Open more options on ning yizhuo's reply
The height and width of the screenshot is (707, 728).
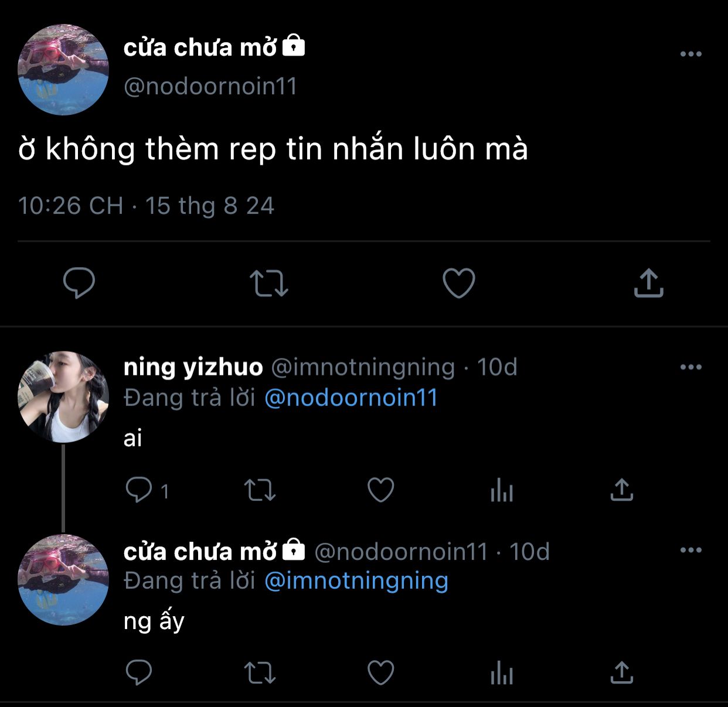point(691,367)
